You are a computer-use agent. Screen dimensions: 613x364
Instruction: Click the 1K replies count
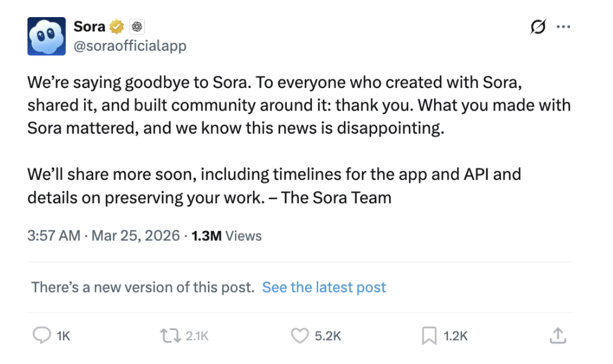(63, 336)
